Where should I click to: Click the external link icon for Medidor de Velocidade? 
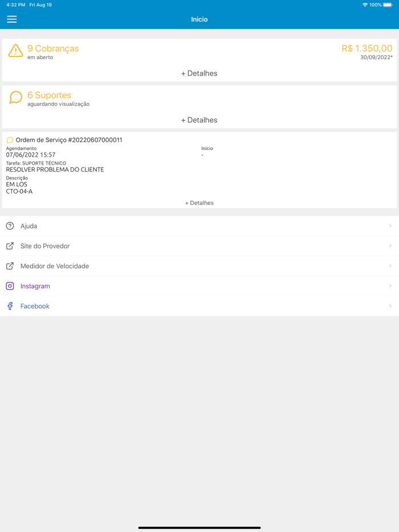point(10,265)
